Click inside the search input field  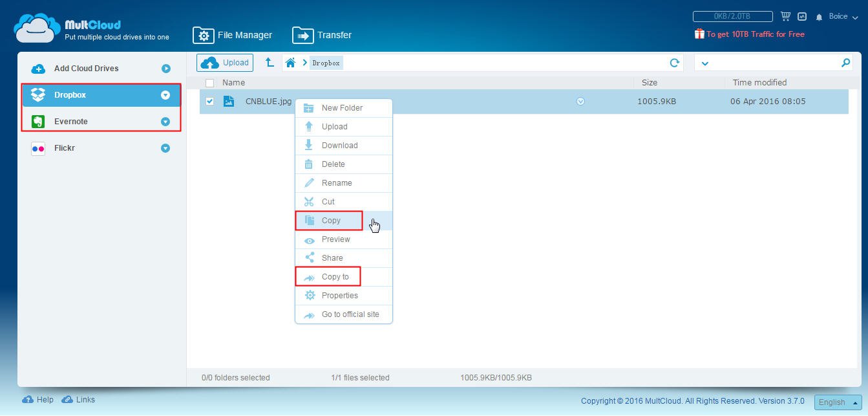pyautogui.click(x=774, y=63)
